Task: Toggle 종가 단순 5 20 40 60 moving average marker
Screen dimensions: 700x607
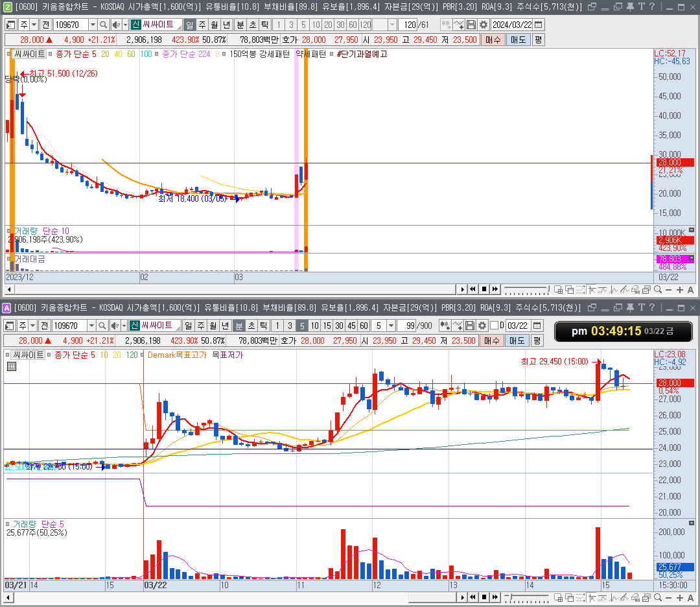Action: click(x=51, y=54)
